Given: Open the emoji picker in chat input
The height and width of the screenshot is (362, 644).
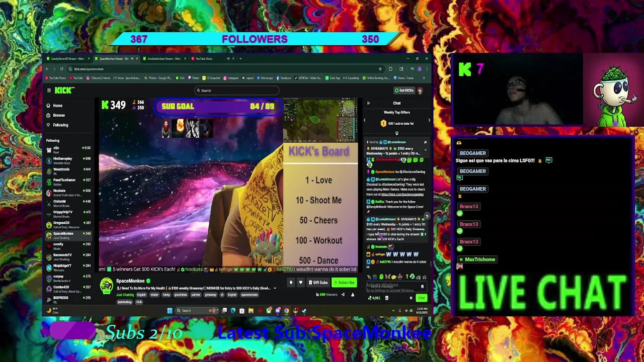Looking at the screenshot, I should tap(422, 286).
